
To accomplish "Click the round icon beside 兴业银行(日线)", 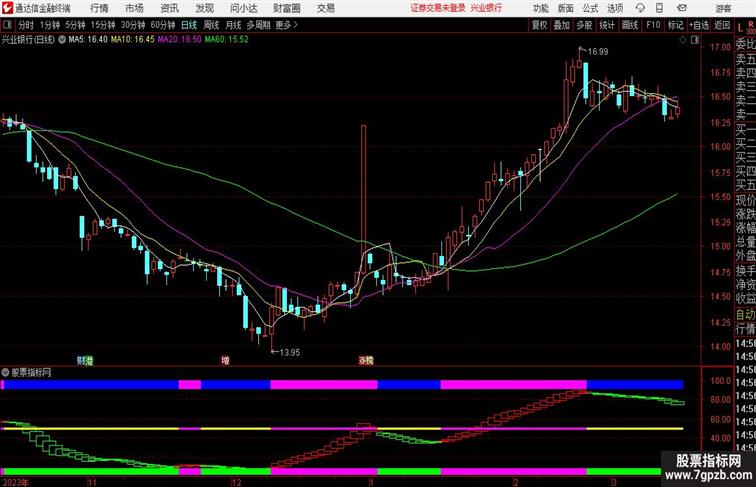I will [62, 40].
